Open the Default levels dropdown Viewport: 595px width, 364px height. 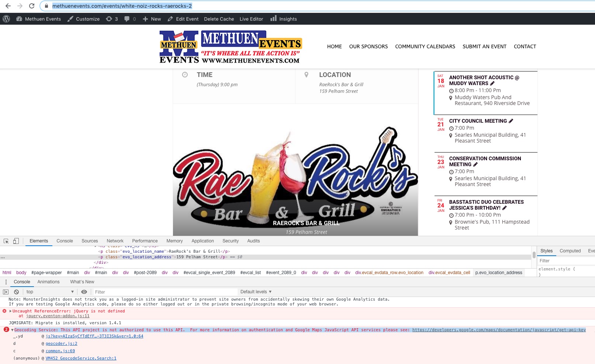pos(256,292)
